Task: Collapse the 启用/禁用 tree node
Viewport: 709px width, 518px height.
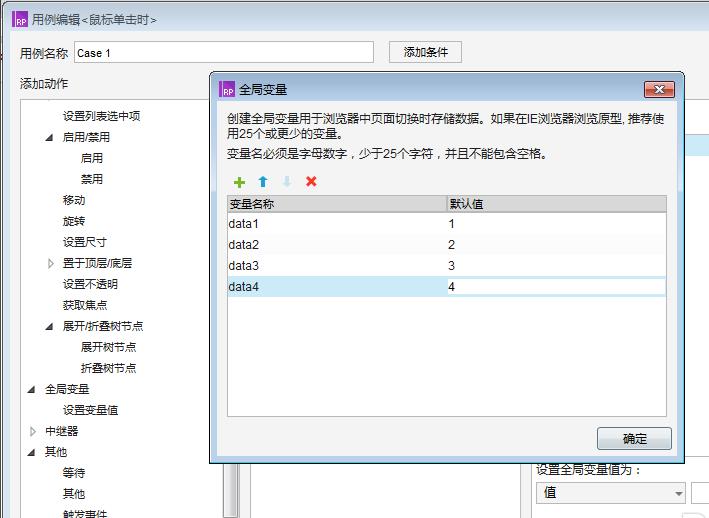Action: click(49, 137)
